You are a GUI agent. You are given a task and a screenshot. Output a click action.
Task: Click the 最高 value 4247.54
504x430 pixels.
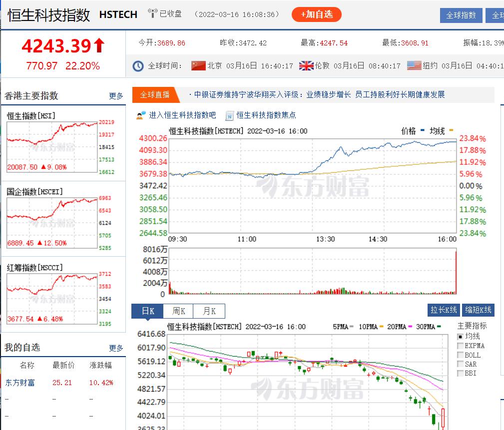click(334, 43)
